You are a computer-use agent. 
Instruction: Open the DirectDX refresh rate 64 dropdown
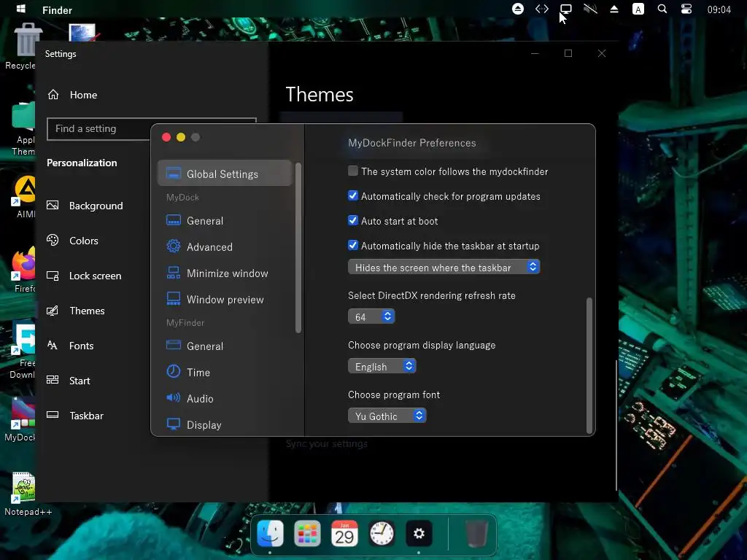pos(371,316)
